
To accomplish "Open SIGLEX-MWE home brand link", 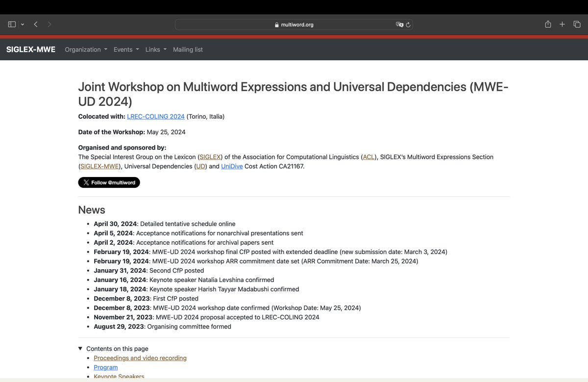I will (31, 50).
